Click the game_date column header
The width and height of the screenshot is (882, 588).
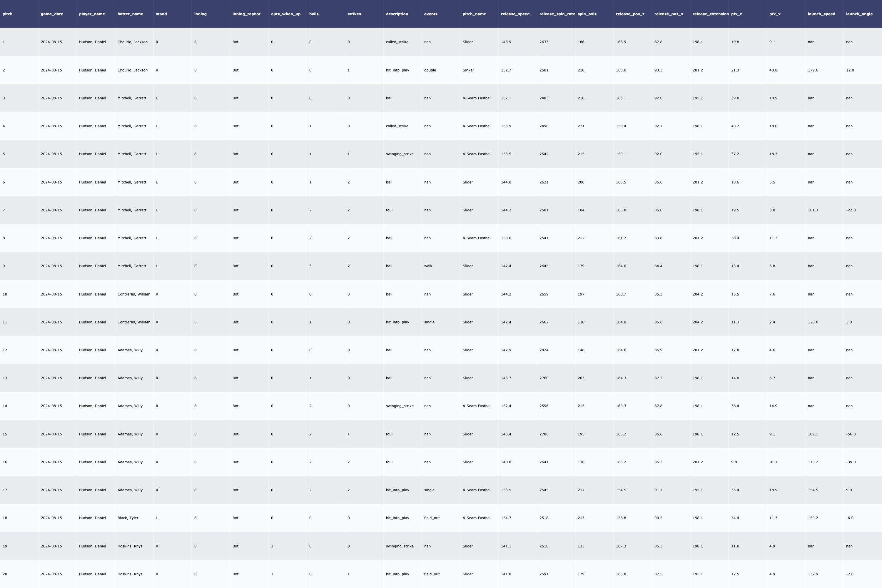click(52, 14)
